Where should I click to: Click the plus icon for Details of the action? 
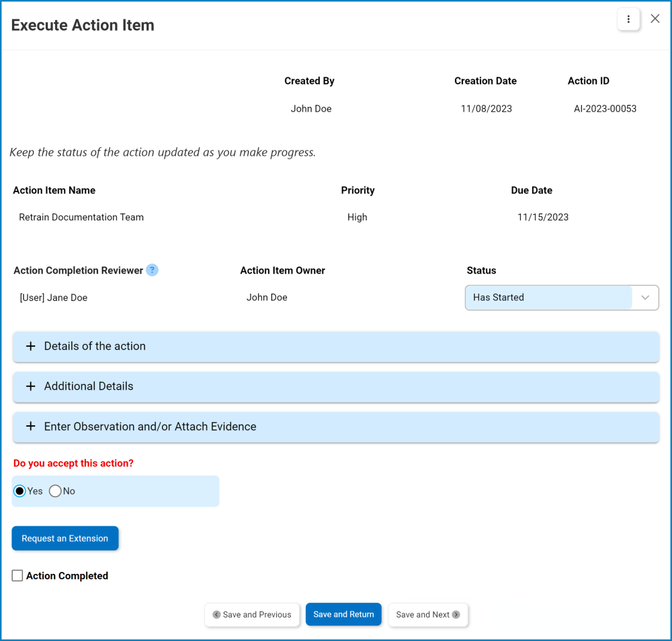[30, 347]
